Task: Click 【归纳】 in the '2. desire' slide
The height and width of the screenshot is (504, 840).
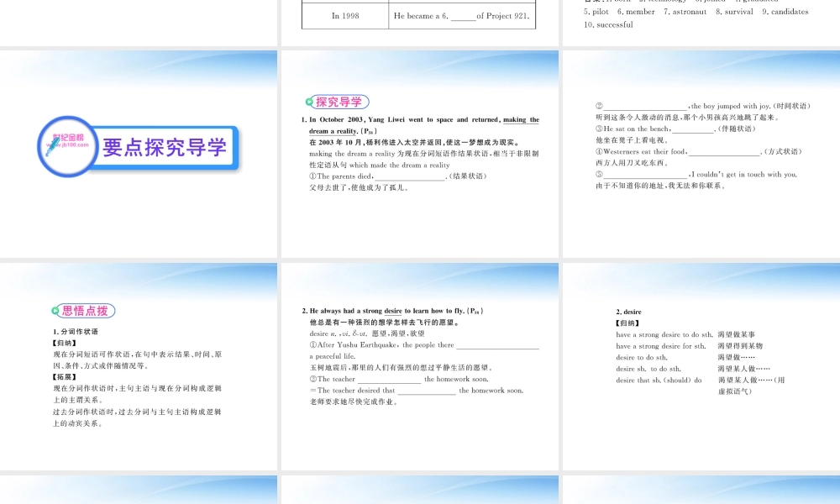Action: pyautogui.click(x=627, y=323)
